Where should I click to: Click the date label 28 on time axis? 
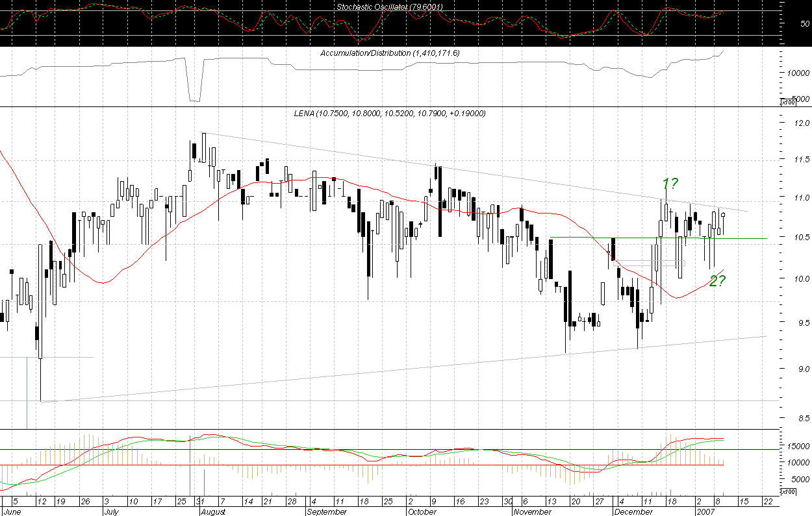coord(292,502)
